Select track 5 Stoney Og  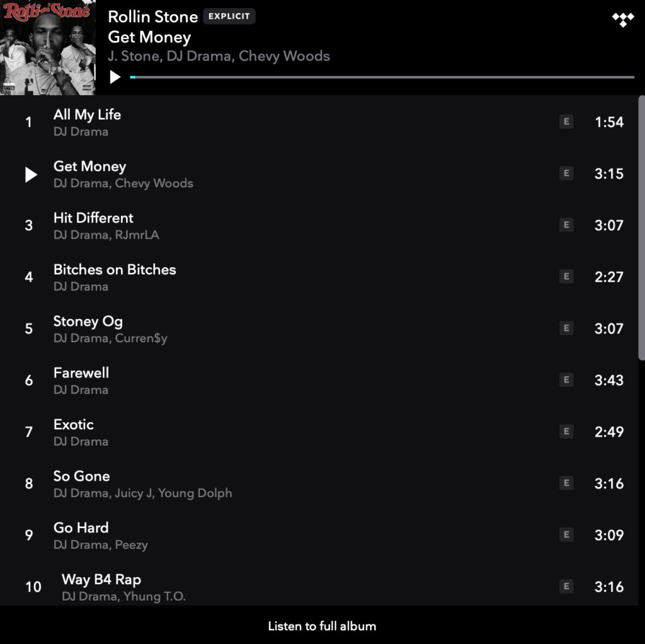(x=319, y=329)
